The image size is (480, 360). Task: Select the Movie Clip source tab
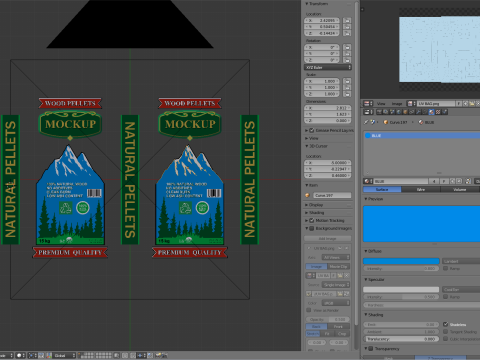339,266
